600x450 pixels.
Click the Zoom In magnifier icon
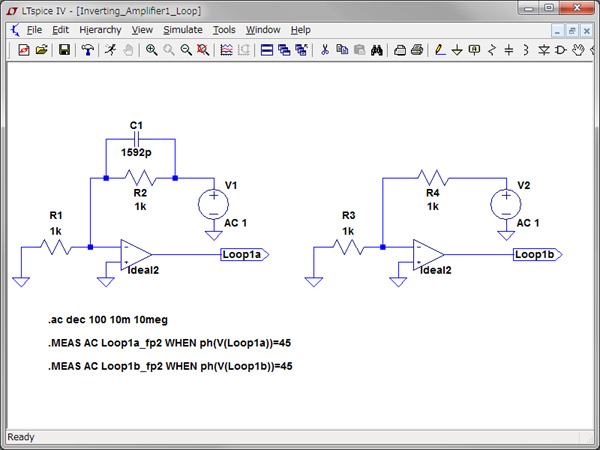[x=152, y=50]
